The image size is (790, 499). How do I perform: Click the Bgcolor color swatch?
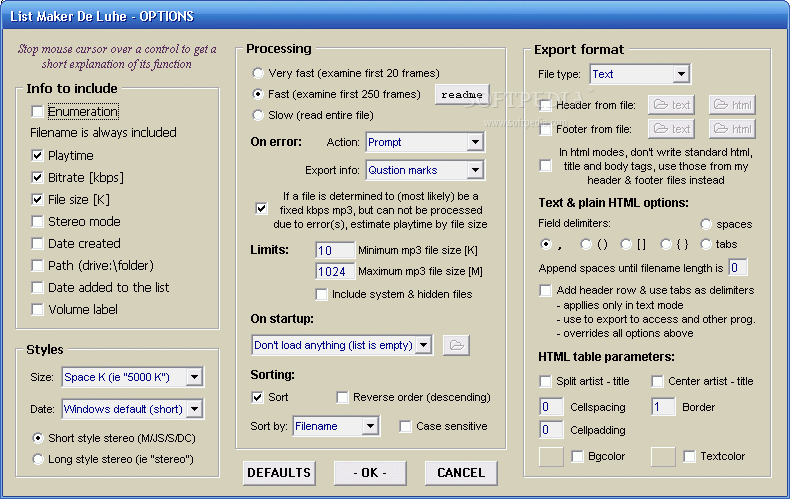point(551,457)
